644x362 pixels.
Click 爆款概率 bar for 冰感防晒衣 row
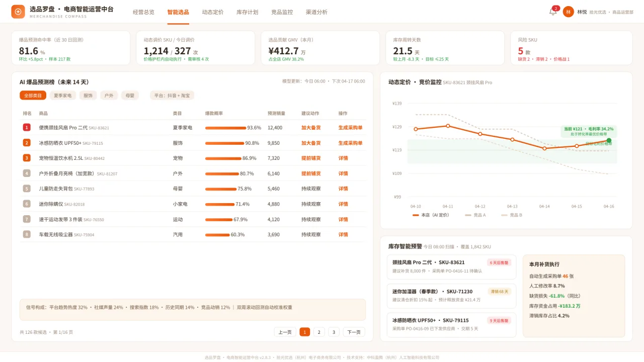click(x=224, y=143)
